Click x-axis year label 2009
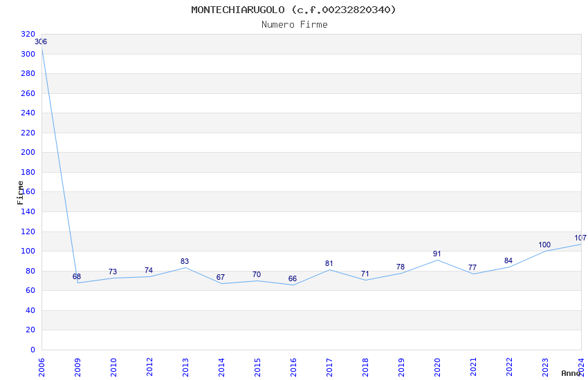Screen dimensions: 588x380 pyautogui.click(x=77, y=368)
